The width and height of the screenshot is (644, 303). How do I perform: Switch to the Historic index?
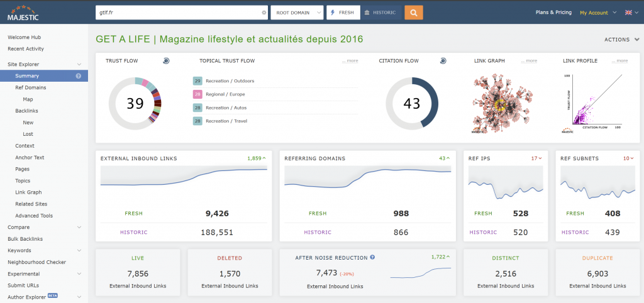380,13
